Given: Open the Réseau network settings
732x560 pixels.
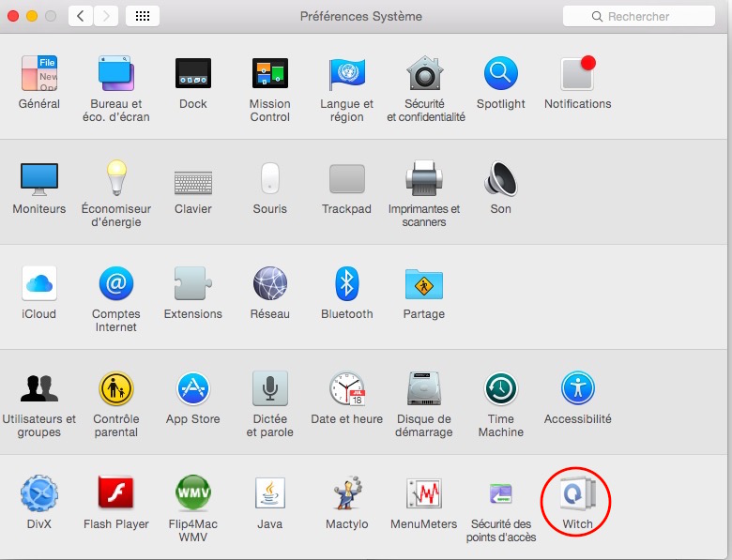Looking at the screenshot, I should point(269,283).
